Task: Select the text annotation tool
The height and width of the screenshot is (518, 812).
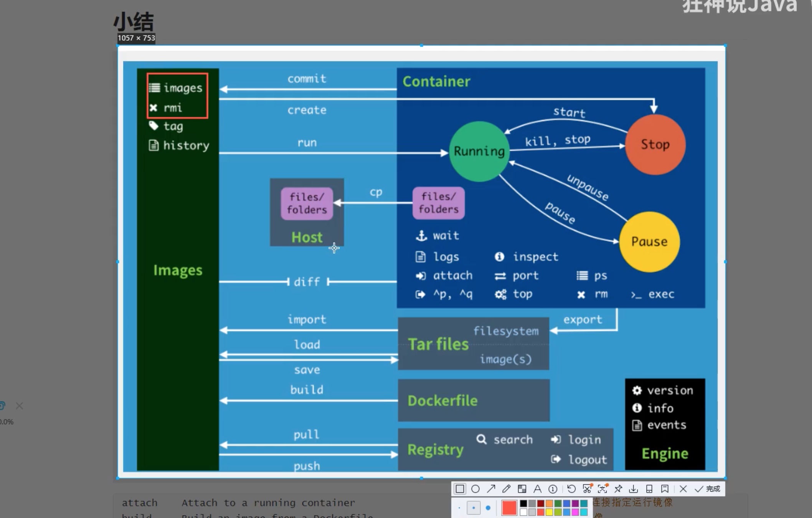Action: (537, 489)
